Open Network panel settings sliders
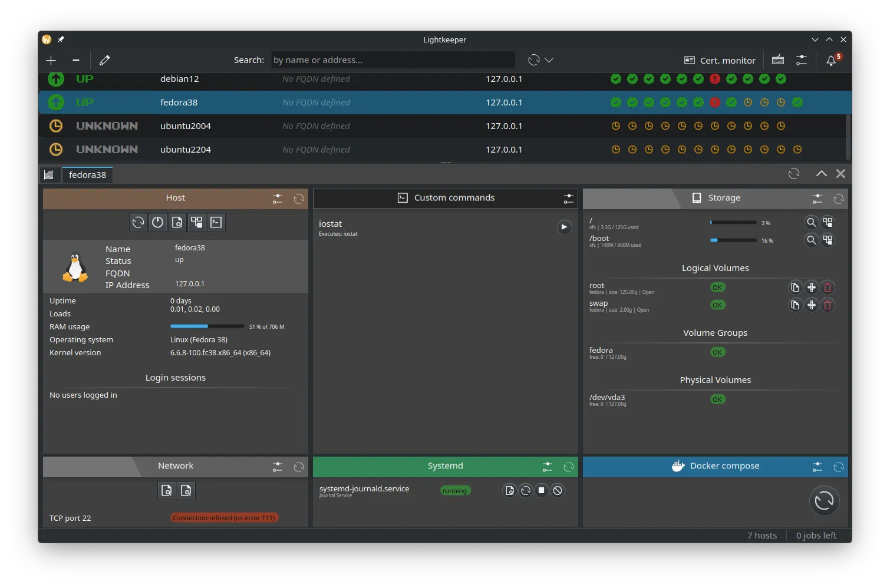The height and width of the screenshot is (588, 890). click(x=278, y=467)
